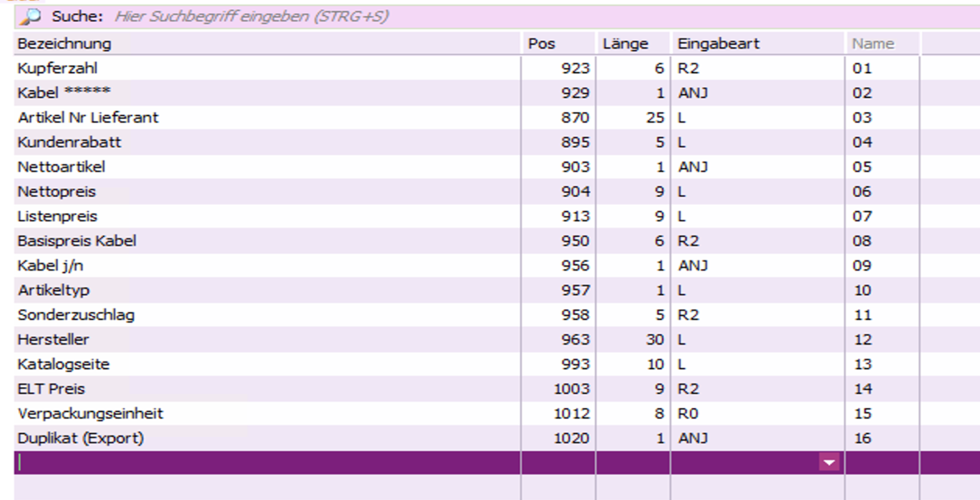Select the Kundenrabatt entry
The width and height of the screenshot is (980, 500).
click(69, 142)
